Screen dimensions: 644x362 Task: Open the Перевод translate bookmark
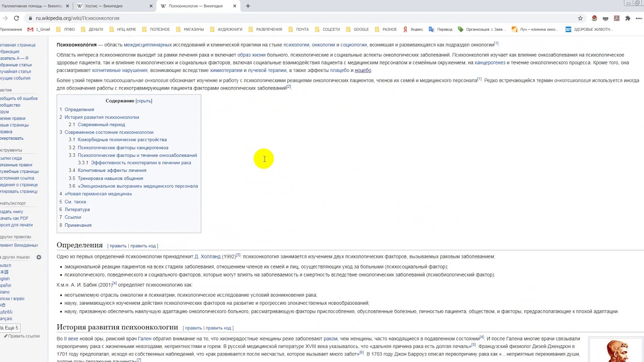pos(441,29)
